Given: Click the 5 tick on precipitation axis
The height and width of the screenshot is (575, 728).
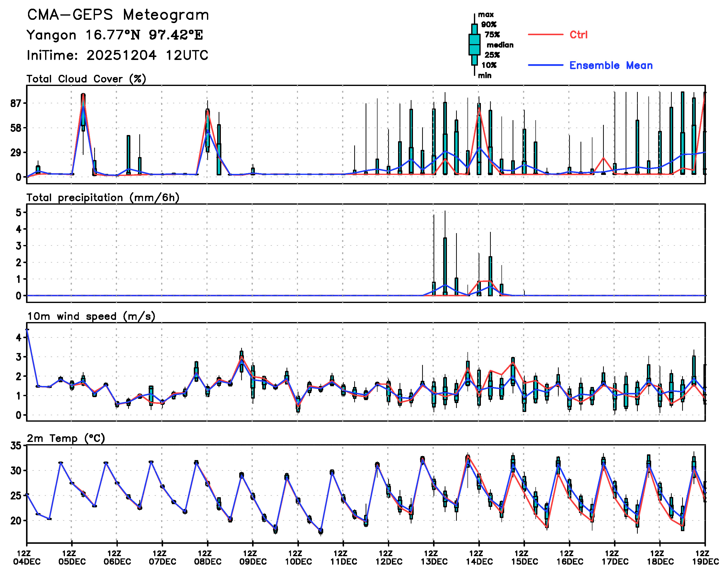Looking at the screenshot, I should [x=19, y=212].
